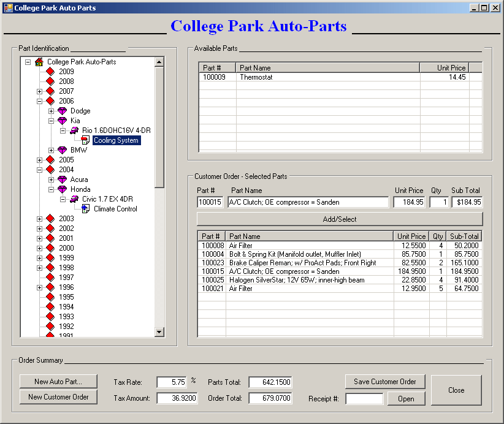Screen dimensions: 504x424
Task: Click the red diamond icon beside 2004
Action: click(50, 170)
